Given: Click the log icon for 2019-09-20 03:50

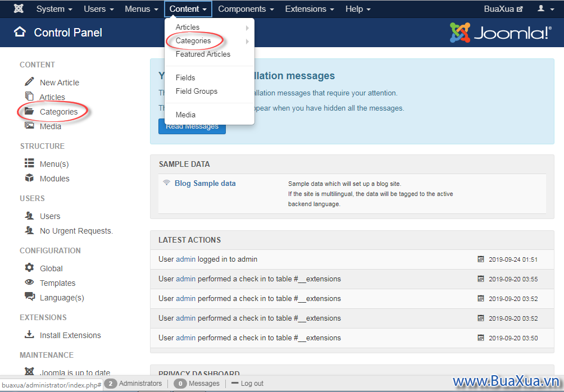Looking at the screenshot, I should tap(480, 338).
